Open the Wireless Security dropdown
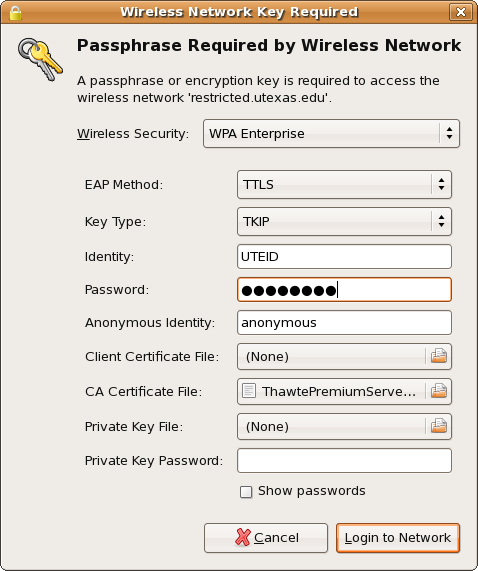Screen dimensions: 478x571 pos(331,133)
